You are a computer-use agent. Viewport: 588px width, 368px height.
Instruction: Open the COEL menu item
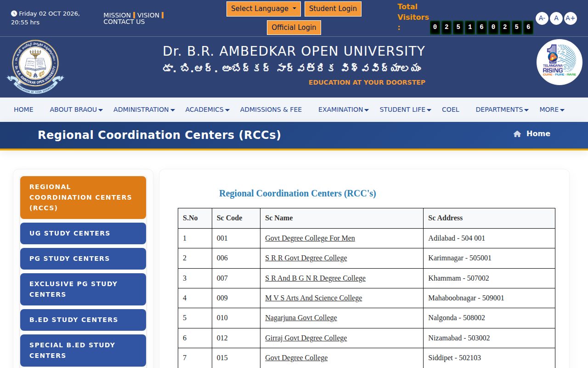[x=451, y=109]
